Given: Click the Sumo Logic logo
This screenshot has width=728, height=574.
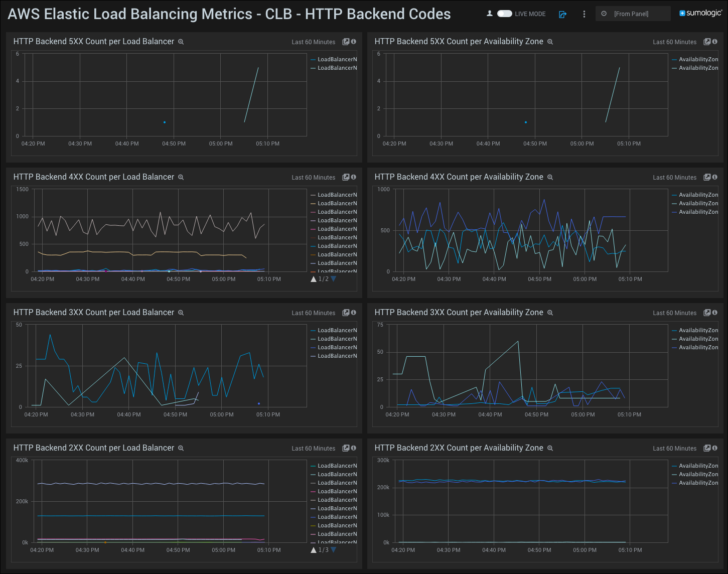Looking at the screenshot, I should tap(700, 14).
